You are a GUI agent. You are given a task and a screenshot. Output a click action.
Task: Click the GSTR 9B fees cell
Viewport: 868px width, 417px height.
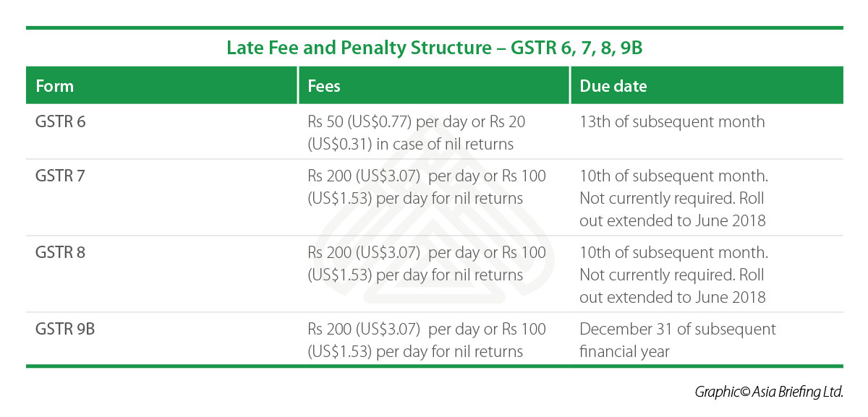coord(427,340)
